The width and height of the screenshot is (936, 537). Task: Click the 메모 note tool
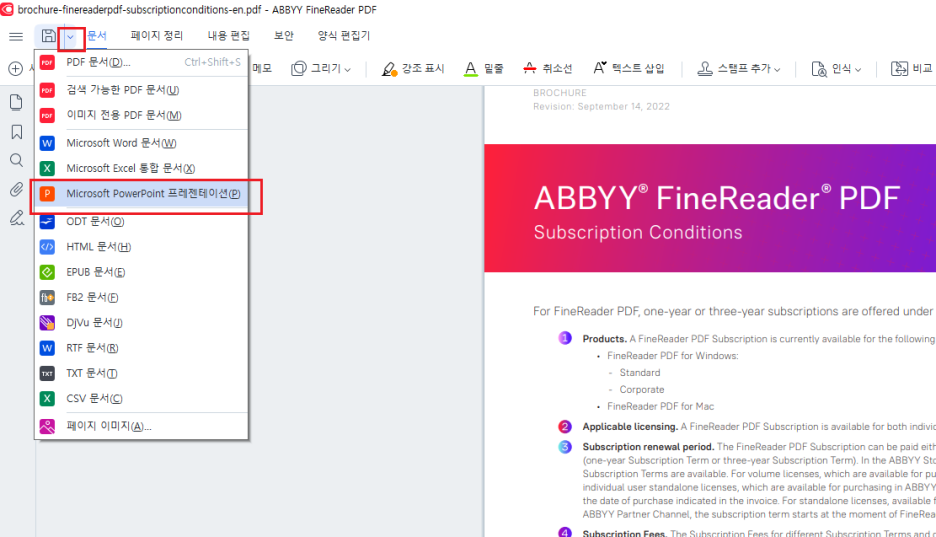(x=261, y=69)
